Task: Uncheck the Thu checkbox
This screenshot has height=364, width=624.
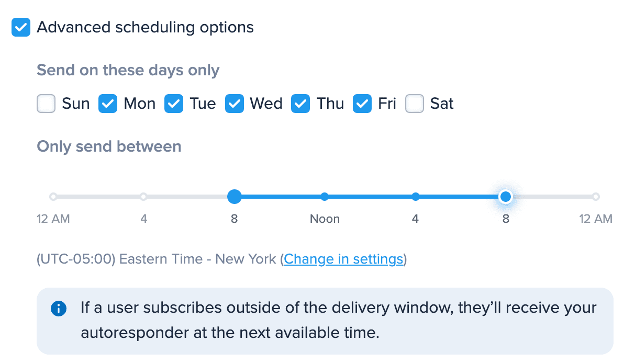Action: click(x=300, y=104)
